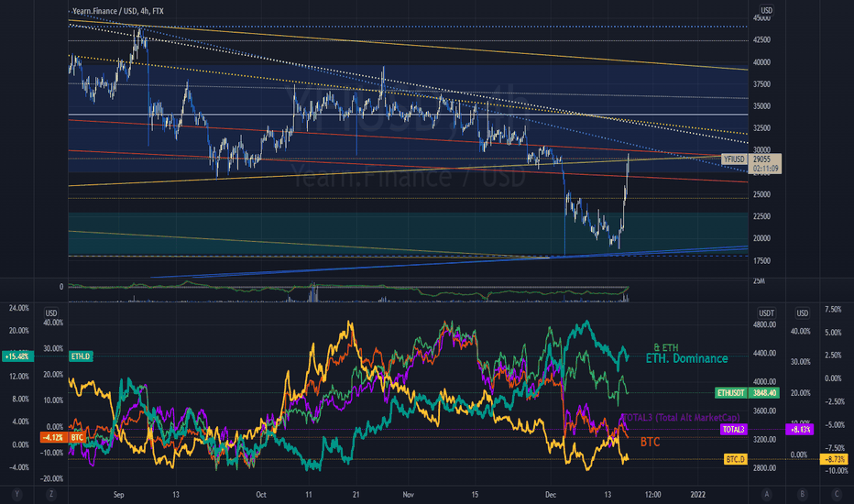The image size is (854, 504).
Task: Click the 2022 label on the time axis
Action: coord(697,495)
